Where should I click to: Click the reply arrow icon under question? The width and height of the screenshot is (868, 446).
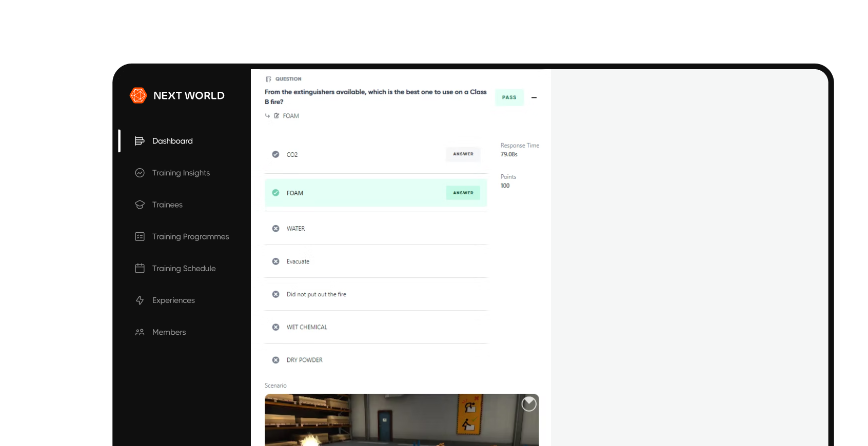[x=267, y=116]
